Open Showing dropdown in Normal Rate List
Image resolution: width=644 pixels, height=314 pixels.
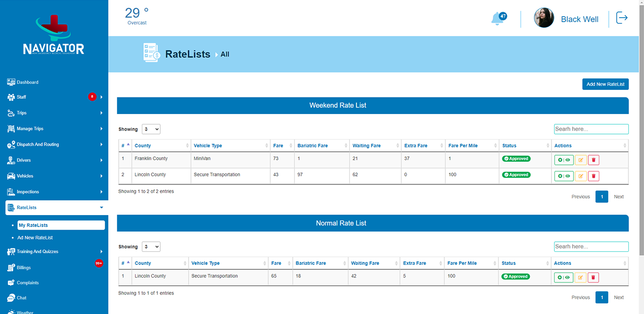(151, 247)
